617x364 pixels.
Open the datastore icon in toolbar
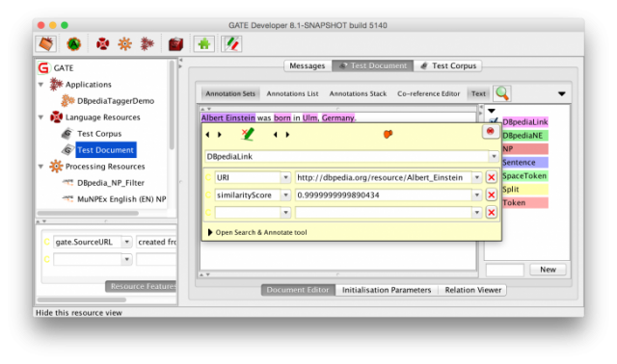coord(175,44)
